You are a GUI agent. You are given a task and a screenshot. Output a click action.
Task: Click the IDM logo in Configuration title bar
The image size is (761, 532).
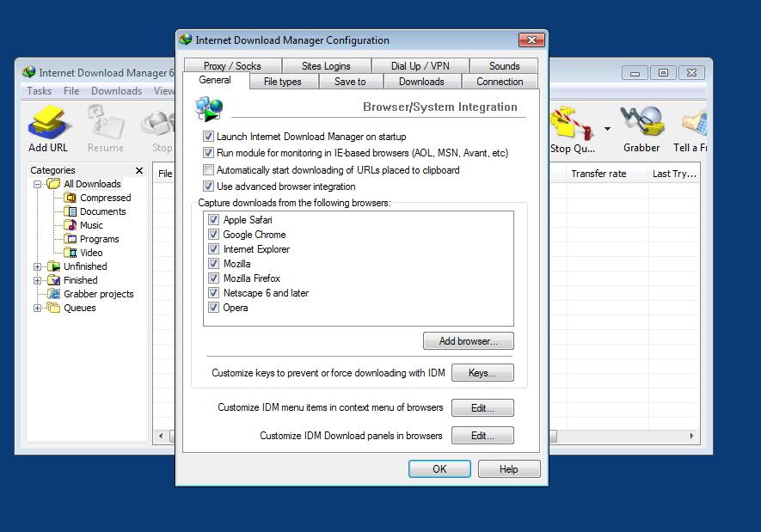pyautogui.click(x=186, y=40)
